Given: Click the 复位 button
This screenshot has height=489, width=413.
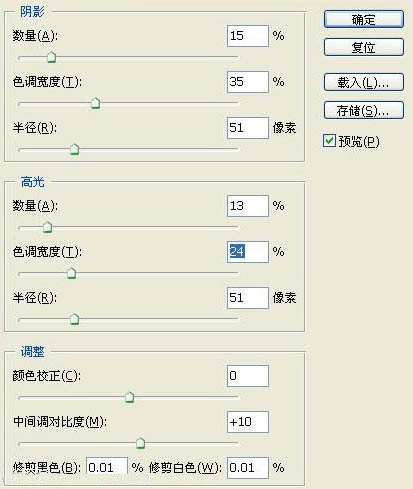Looking at the screenshot, I should click(x=364, y=47).
